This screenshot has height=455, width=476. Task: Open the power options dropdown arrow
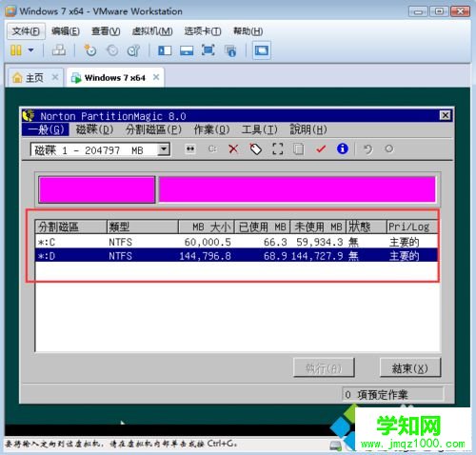(30, 50)
